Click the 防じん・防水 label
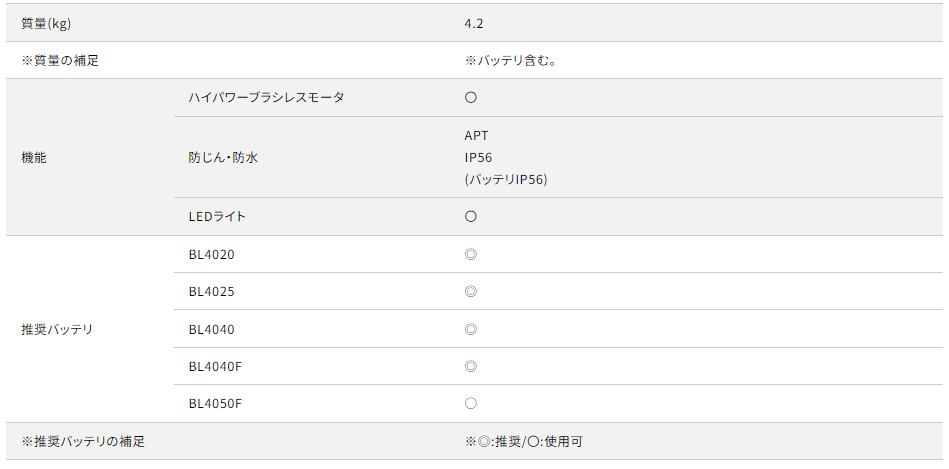The image size is (949, 469). [x=223, y=158]
